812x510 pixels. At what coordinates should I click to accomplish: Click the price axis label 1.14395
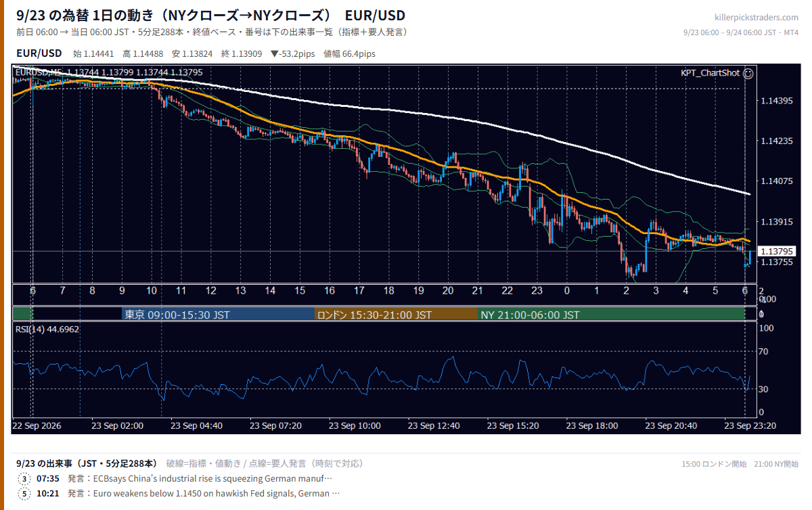[x=776, y=100]
